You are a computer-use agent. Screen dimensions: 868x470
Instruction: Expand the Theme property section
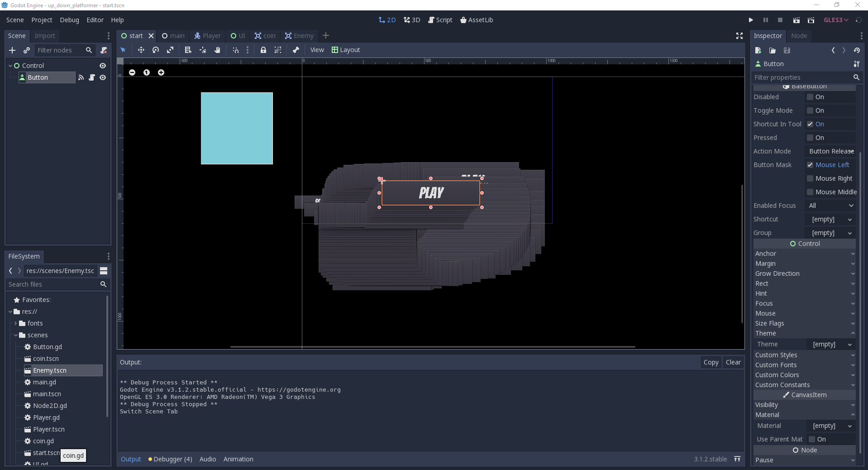(x=805, y=333)
